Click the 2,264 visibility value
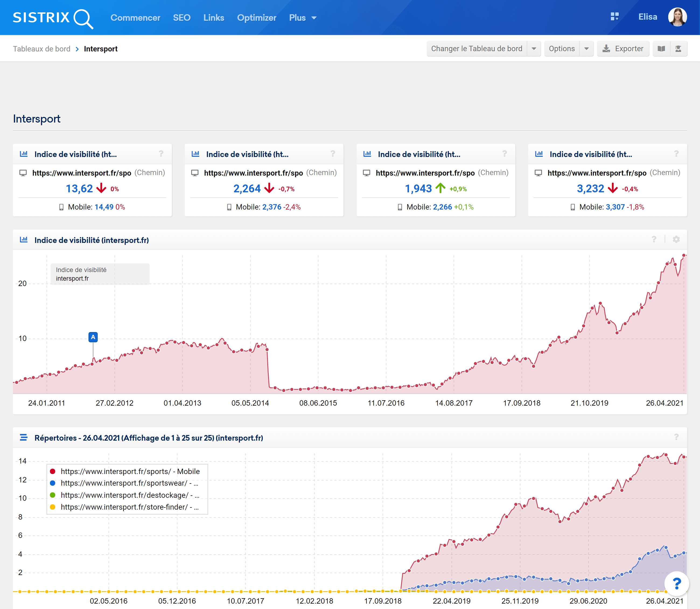 pos(247,188)
